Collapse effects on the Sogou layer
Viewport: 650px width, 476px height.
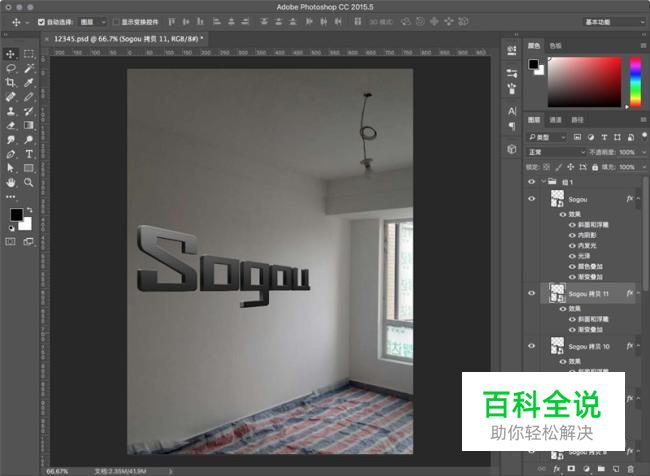(638, 199)
